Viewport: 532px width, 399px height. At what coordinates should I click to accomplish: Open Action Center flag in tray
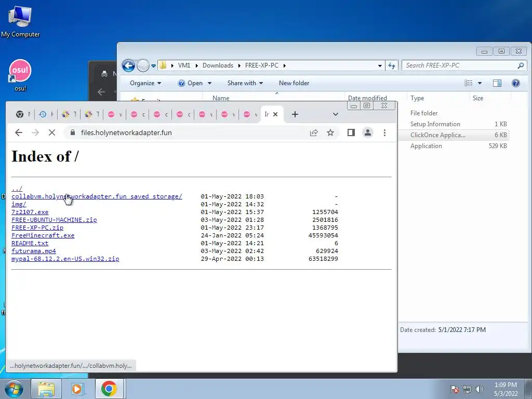[455, 389]
